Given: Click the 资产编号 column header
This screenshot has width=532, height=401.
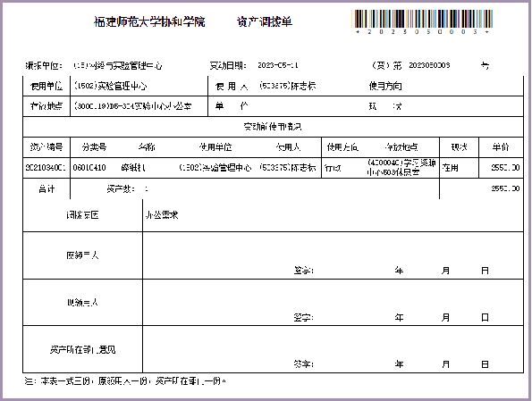Looking at the screenshot, I should pos(46,147).
